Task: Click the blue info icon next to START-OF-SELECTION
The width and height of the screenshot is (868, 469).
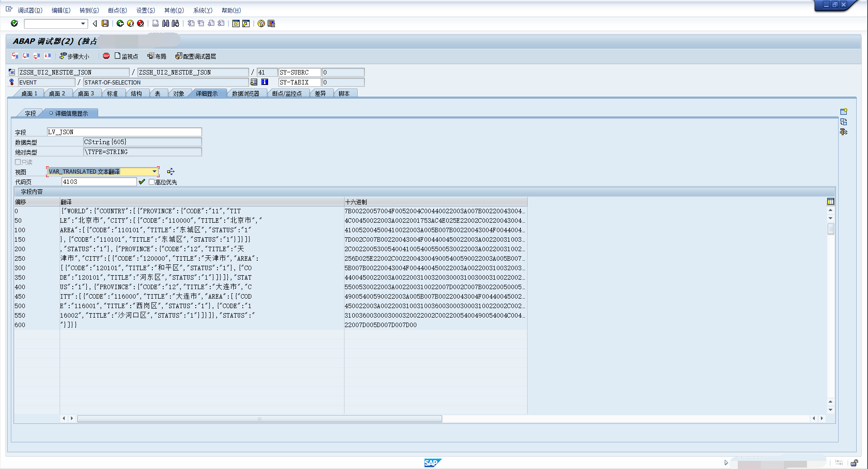Action: [x=264, y=82]
